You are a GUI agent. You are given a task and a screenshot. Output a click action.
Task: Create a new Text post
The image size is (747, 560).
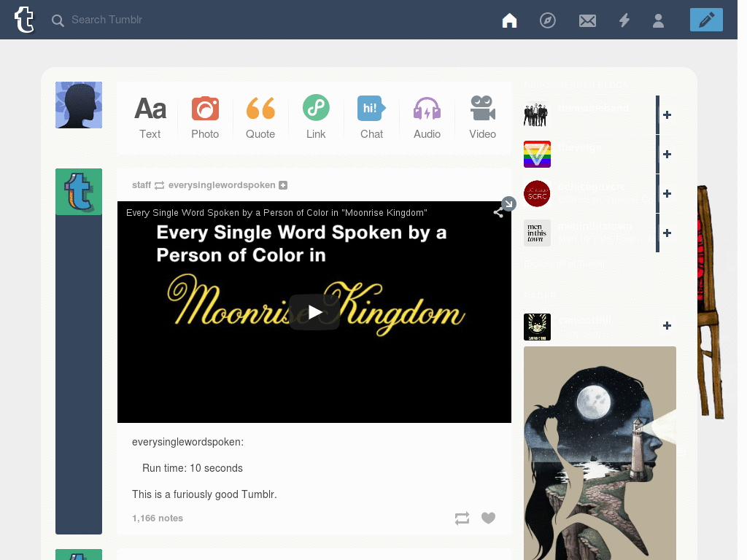pyautogui.click(x=150, y=117)
